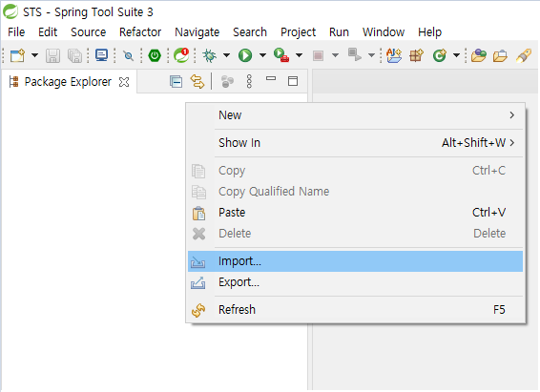Click the Copy context menu entry
Image resolution: width=540 pixels, height=392 pixels.
pyautogui.click(x=356, y=171)
